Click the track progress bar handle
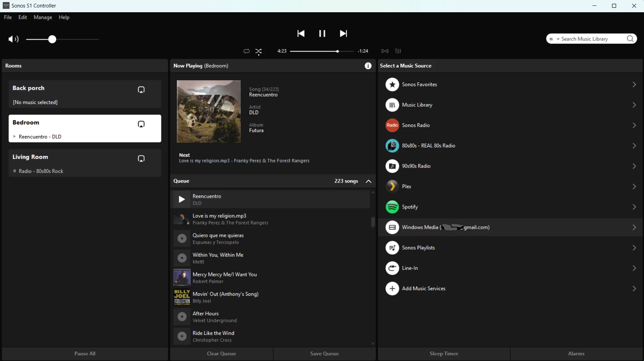 337,51
